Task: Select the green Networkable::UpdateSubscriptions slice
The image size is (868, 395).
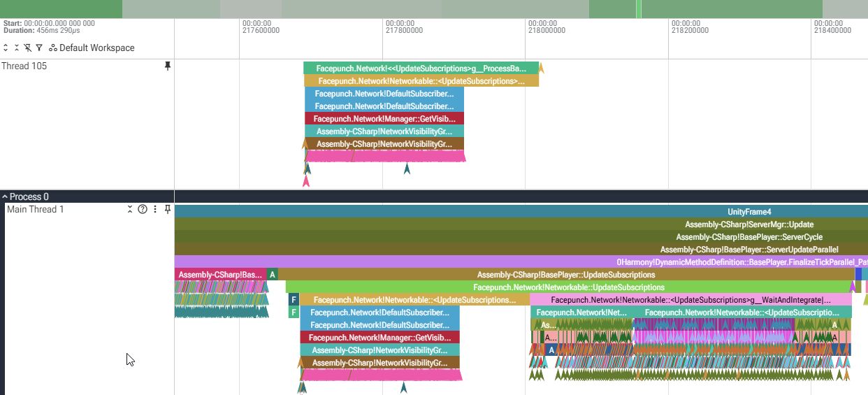Action: [569, 287]
